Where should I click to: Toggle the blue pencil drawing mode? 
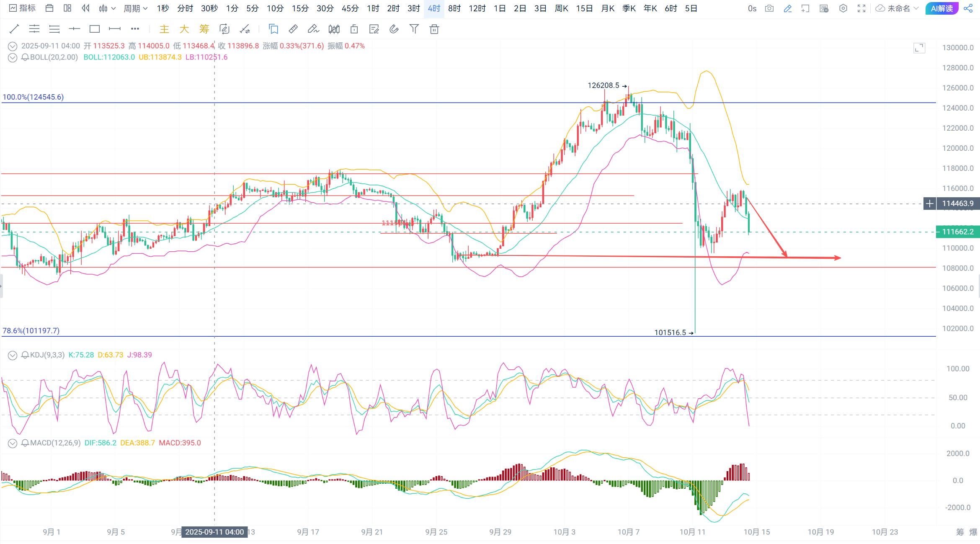point(787,8)
